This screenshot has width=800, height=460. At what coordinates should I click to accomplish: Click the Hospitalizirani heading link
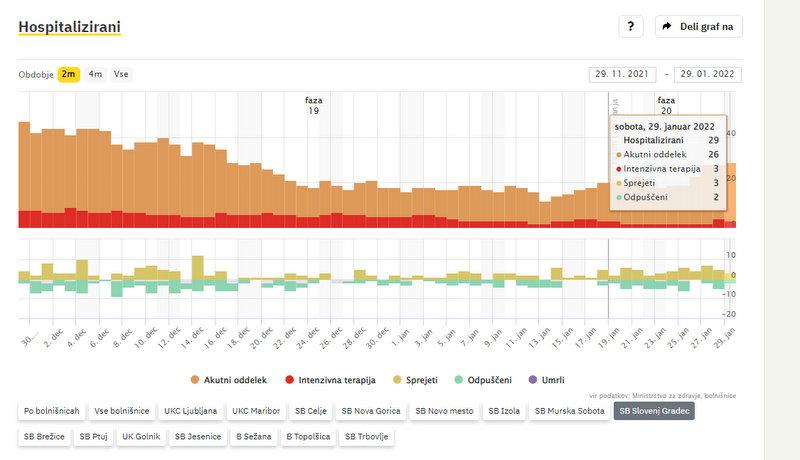pos(69,27)
